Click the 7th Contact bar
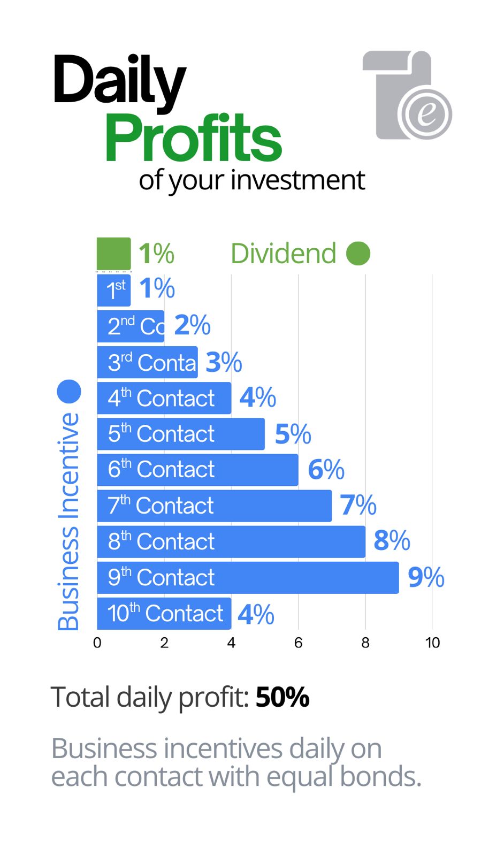This screenshot has width=504, height=856. pos(214,506)
